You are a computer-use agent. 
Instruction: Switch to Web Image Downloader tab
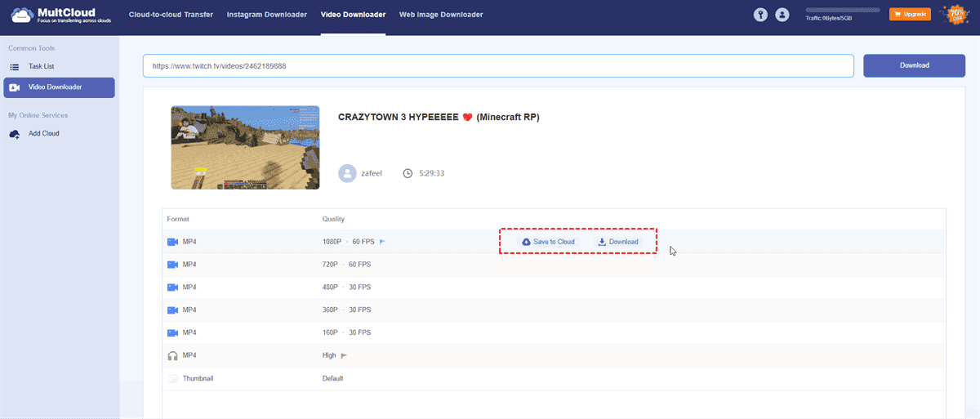point(441,15)
